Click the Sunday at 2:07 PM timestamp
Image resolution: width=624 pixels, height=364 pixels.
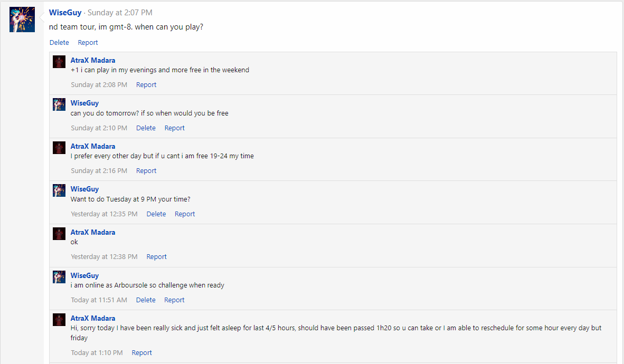coord(120,13)
